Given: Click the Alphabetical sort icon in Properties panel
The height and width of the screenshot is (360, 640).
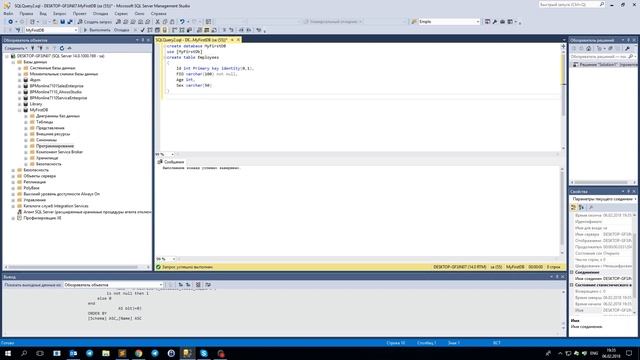Looking at the screenshot, I should tap(582, 207).
